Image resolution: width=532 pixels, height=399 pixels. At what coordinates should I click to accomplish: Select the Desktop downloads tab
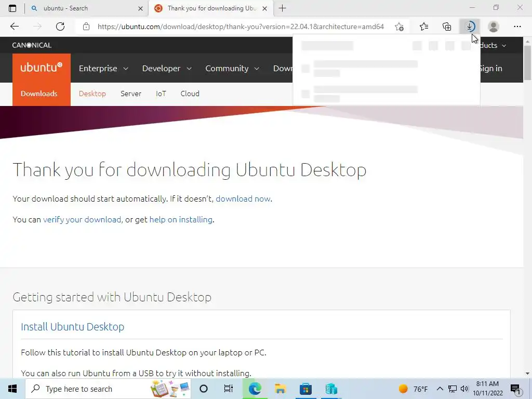pyautogui.click(x=92, y=94)
